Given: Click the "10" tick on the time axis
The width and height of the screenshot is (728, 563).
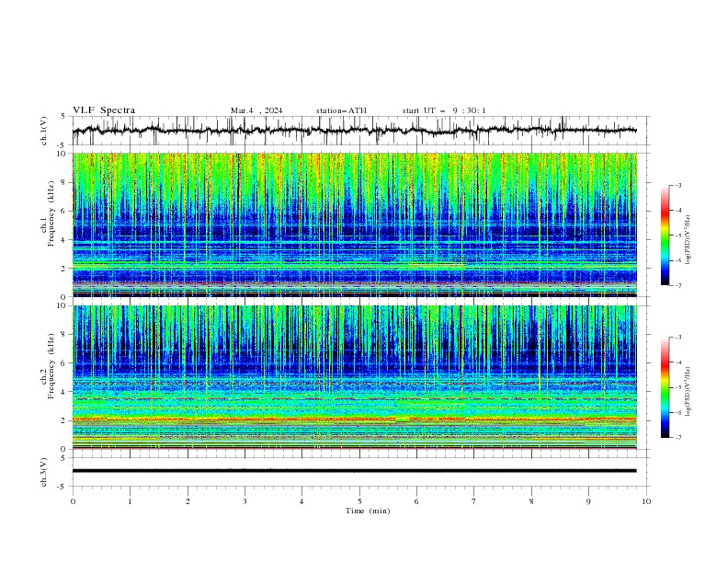Looking at the screenshot, I should 646,501.
